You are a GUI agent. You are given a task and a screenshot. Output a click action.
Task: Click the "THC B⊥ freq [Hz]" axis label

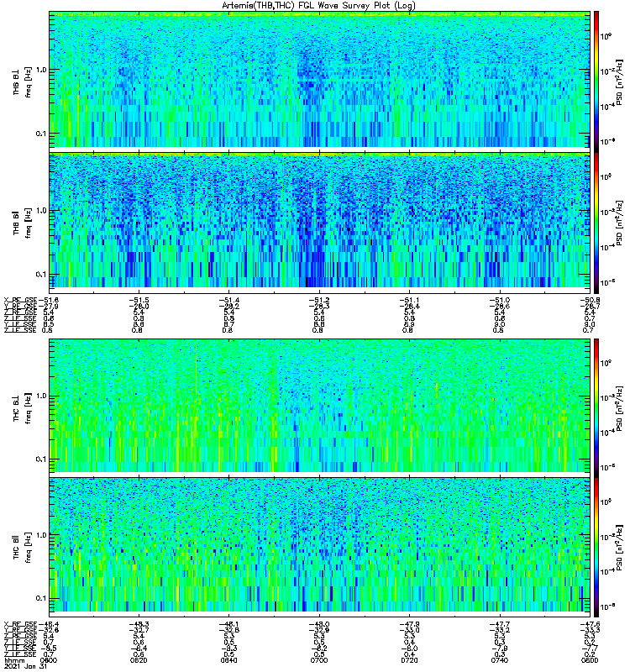coord(23,407)
